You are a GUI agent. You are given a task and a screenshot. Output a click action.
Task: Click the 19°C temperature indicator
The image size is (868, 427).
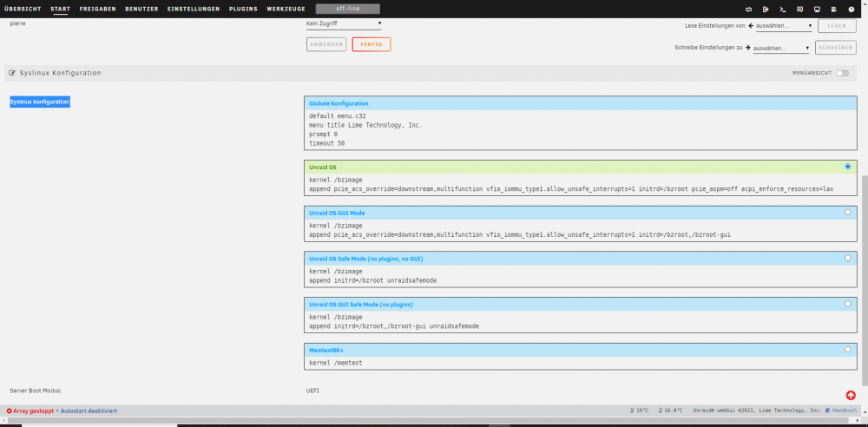639,411
